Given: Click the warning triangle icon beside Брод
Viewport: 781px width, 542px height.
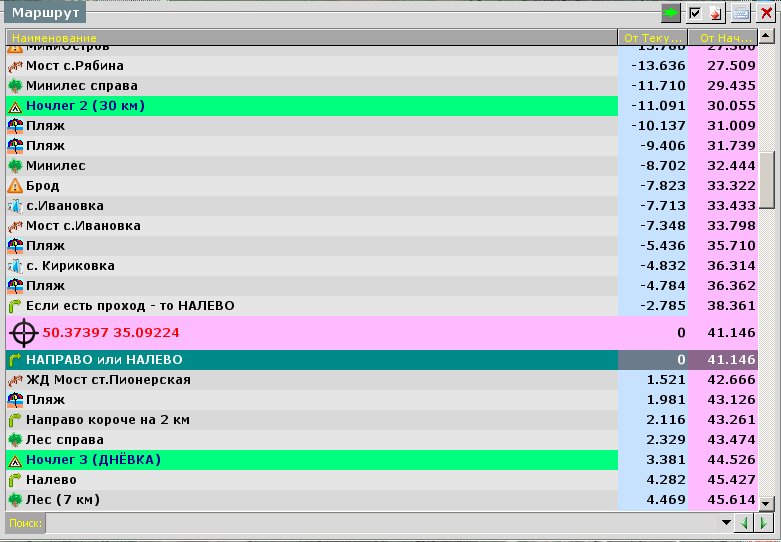Looking at the screenshot, I should point(15,186).
